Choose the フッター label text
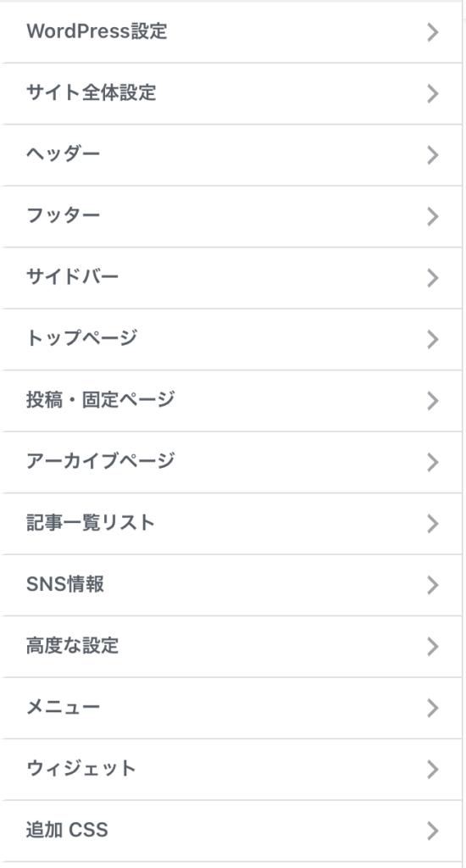The width and height of the screenshot is (466, 868). [x=63, y=216]
